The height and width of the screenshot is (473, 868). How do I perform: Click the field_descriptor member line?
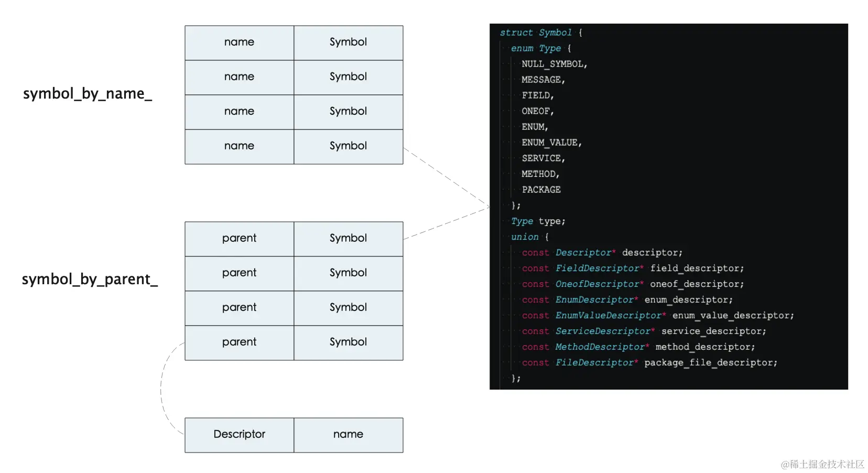point(633,268)
